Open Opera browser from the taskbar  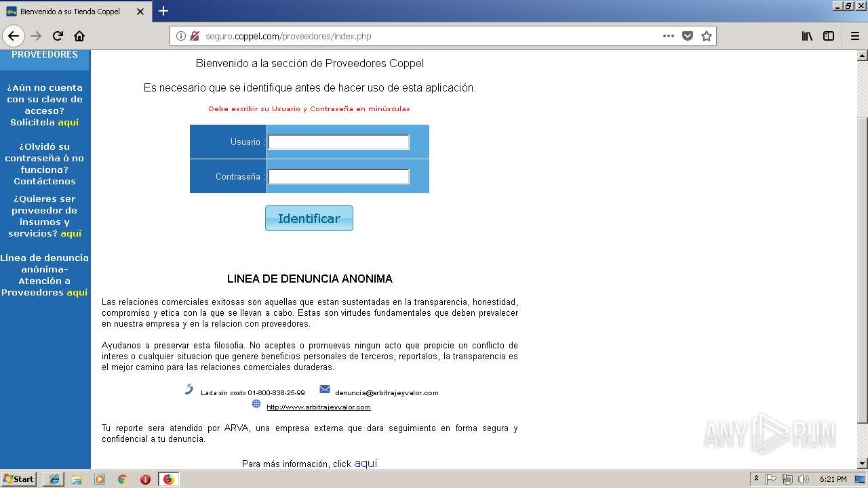(x=145, y=479)
